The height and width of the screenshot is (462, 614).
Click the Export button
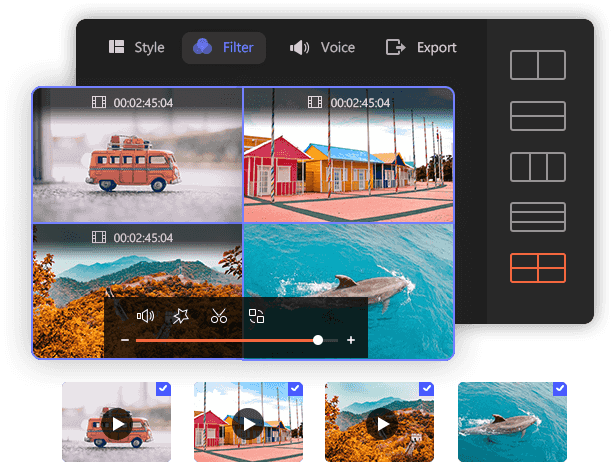421,47
